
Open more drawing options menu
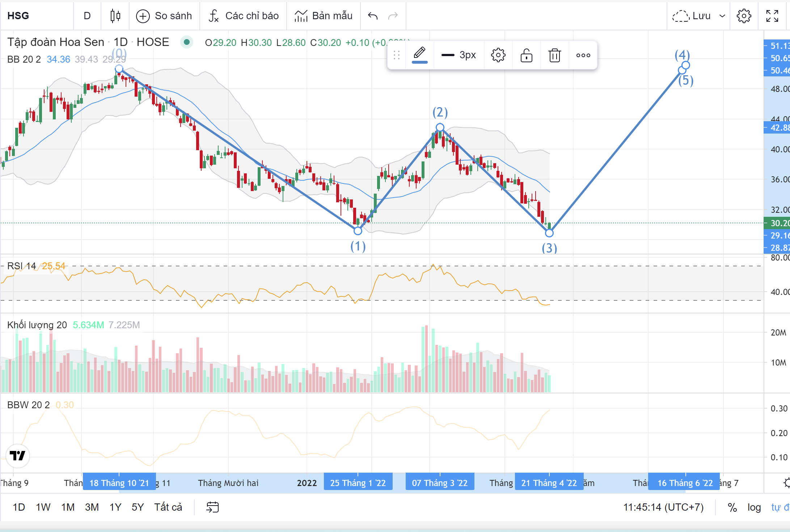[583, 55]
